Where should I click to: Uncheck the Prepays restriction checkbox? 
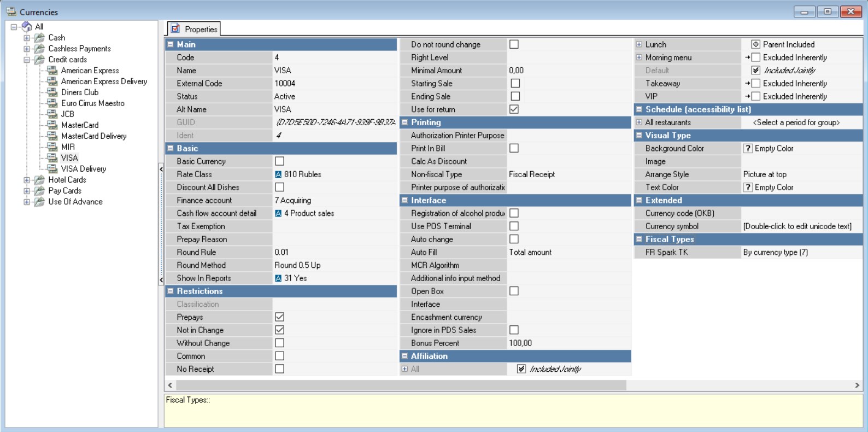coord(279,317)
